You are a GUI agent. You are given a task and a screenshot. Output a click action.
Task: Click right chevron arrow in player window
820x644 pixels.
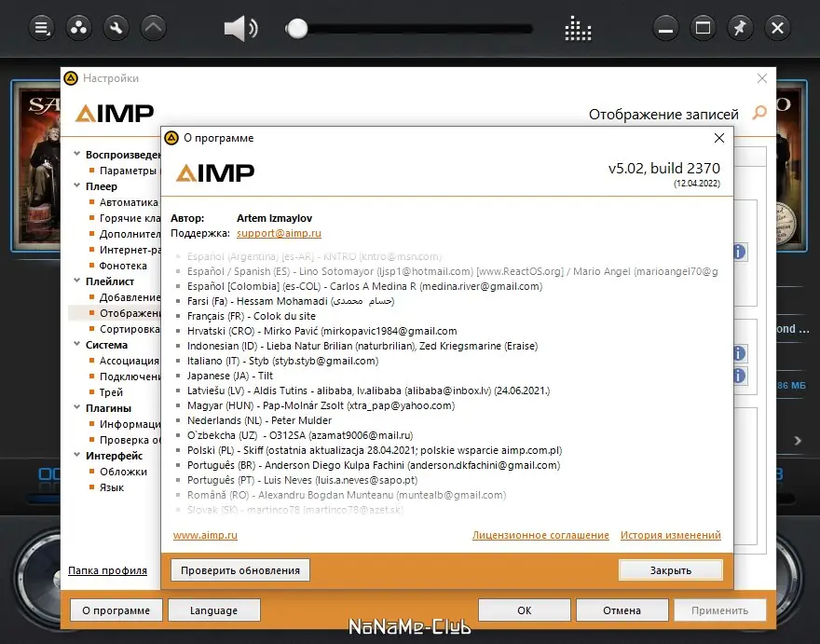[798, 441]
